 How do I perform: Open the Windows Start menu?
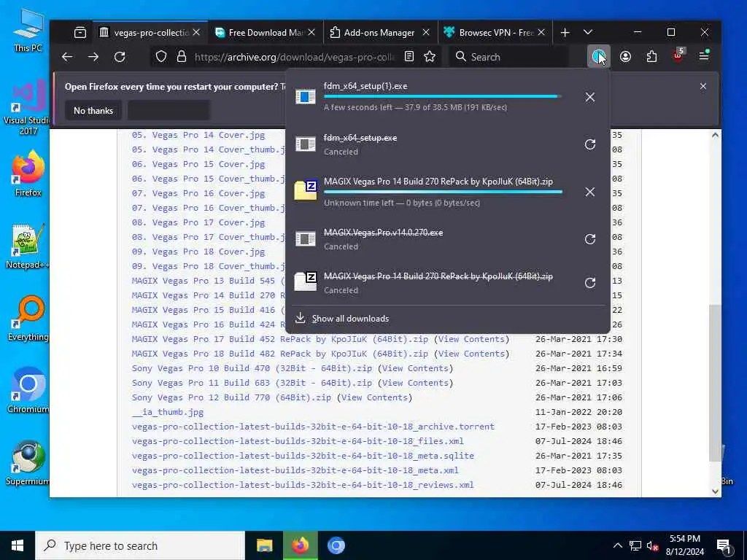pyautogui.click(x=18, y=545)
